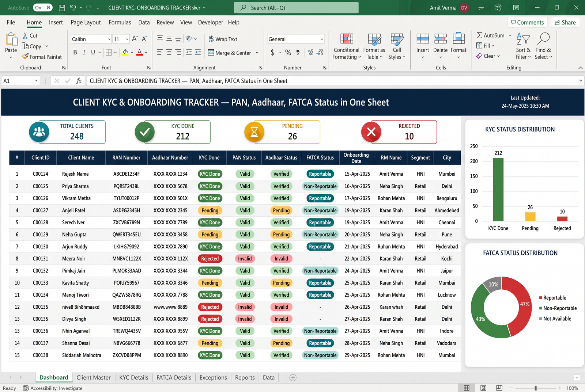The height and width of the screenshot is (392, 585).
Task: Open Sort & Filter
Action: pyautogui.click(x=523, y=46)
